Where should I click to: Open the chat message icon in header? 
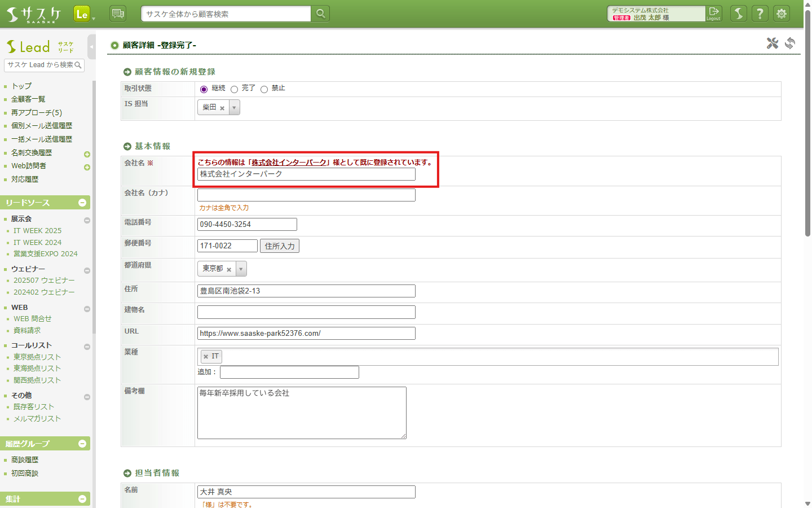click(118, 14)
